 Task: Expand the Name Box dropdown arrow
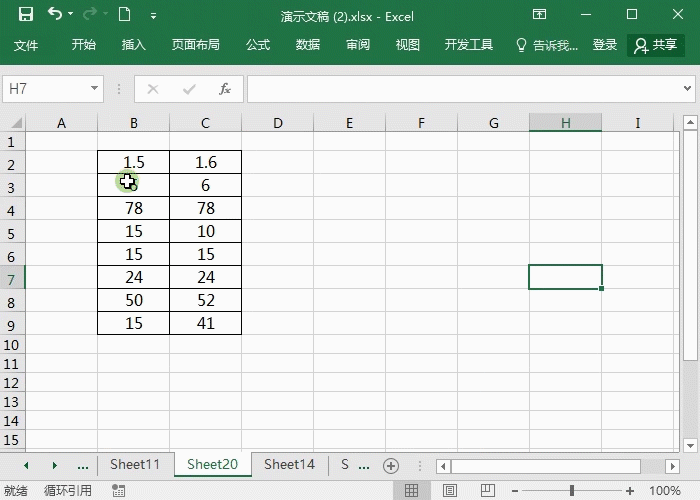point(94,88)
